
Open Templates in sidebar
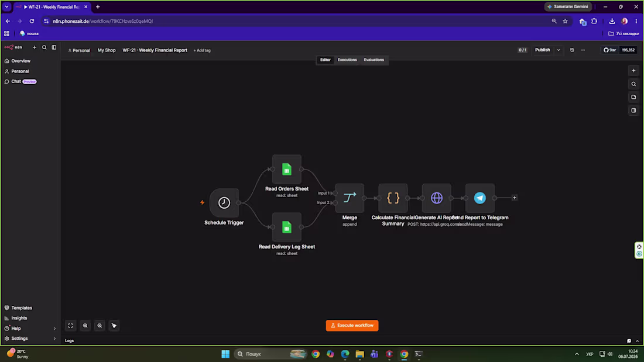point(30,308)
